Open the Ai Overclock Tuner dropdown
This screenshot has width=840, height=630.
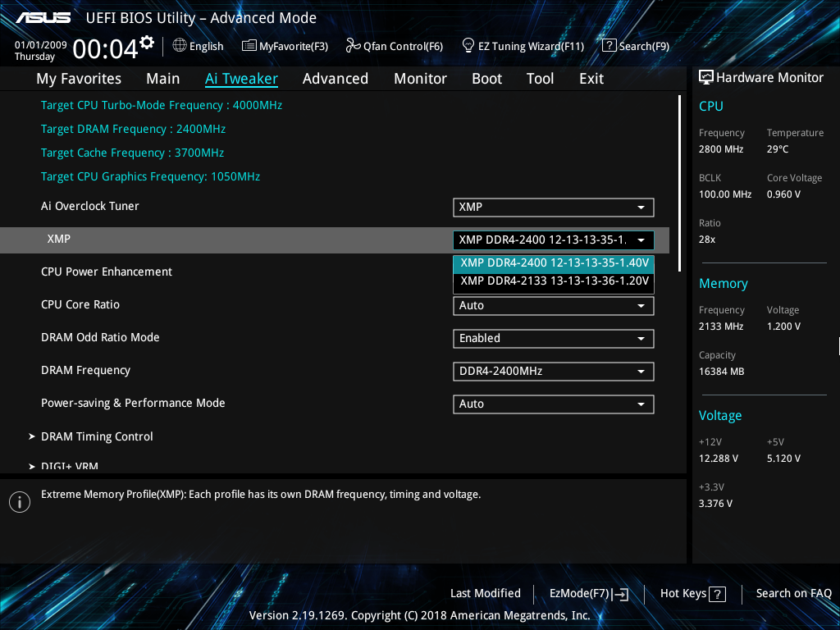click(554, 208)
